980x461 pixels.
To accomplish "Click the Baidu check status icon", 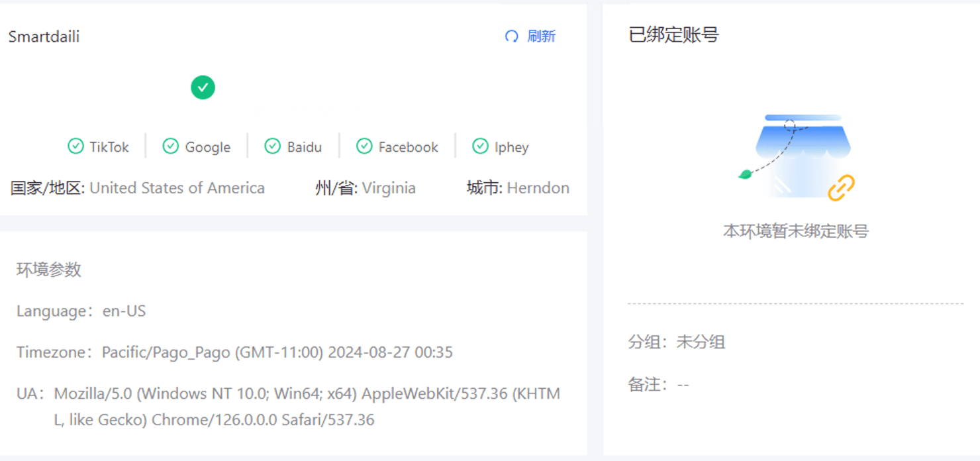I will (x=272, y=146).
